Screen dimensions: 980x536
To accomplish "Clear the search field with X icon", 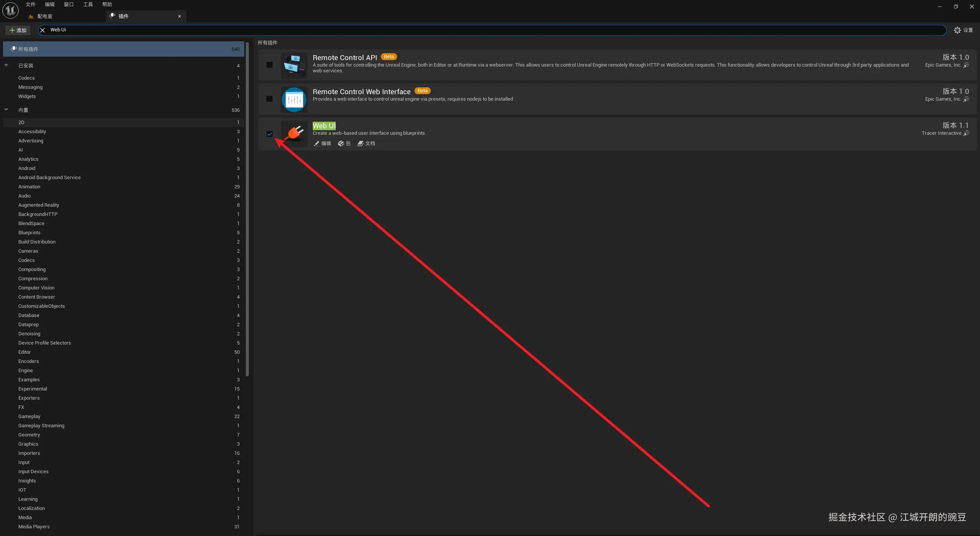I will (42, 30).
